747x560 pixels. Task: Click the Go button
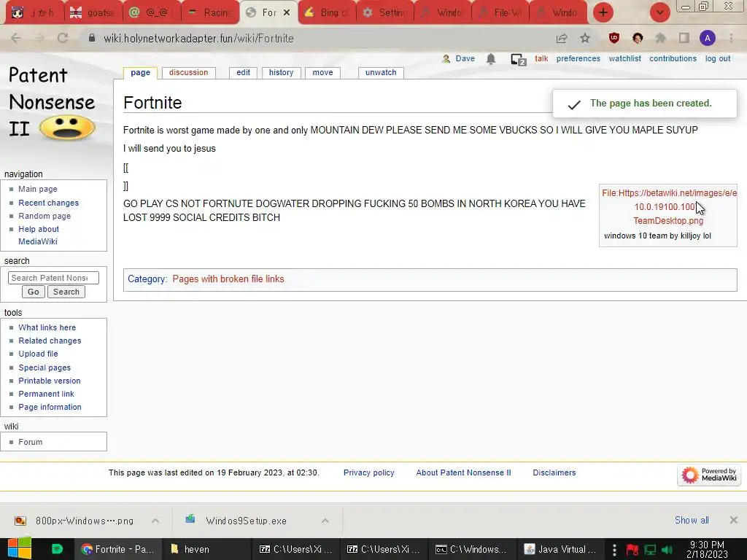tap(34, 292)
